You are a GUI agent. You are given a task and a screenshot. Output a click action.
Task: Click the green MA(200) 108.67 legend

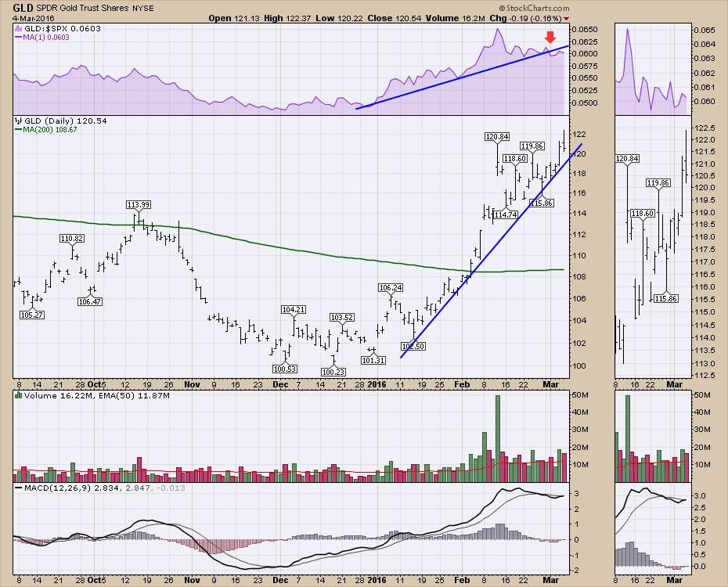[46, 129]
